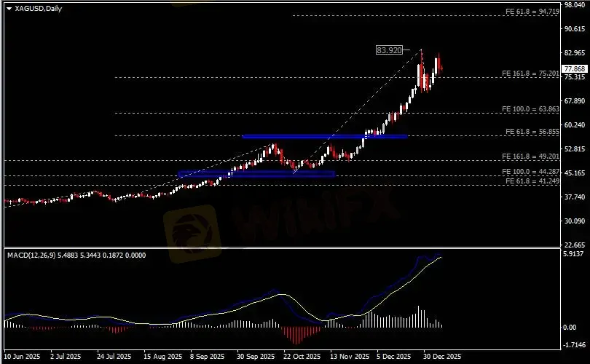
Task: Select the FE 100.0 = 44.287 label
Action: (530, 172)
